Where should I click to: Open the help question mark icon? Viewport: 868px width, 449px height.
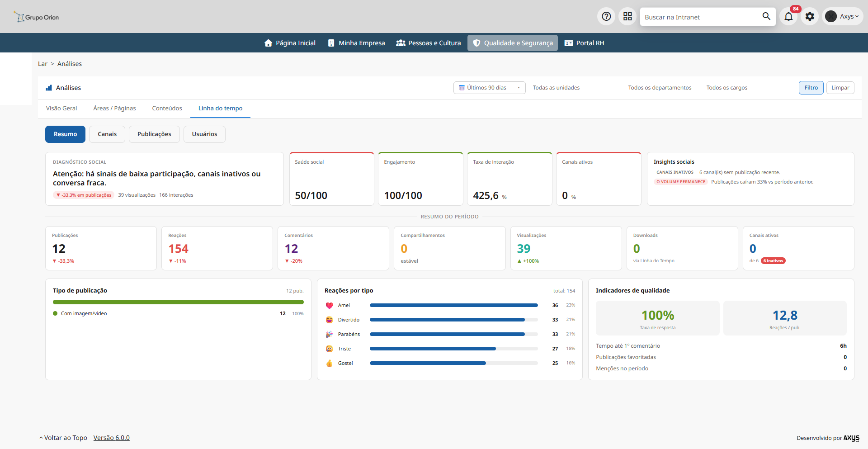[606, 17]
